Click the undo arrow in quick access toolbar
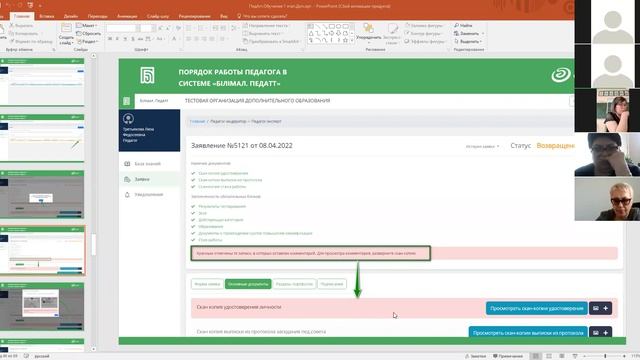640x360 pixels. coord(7,5)
